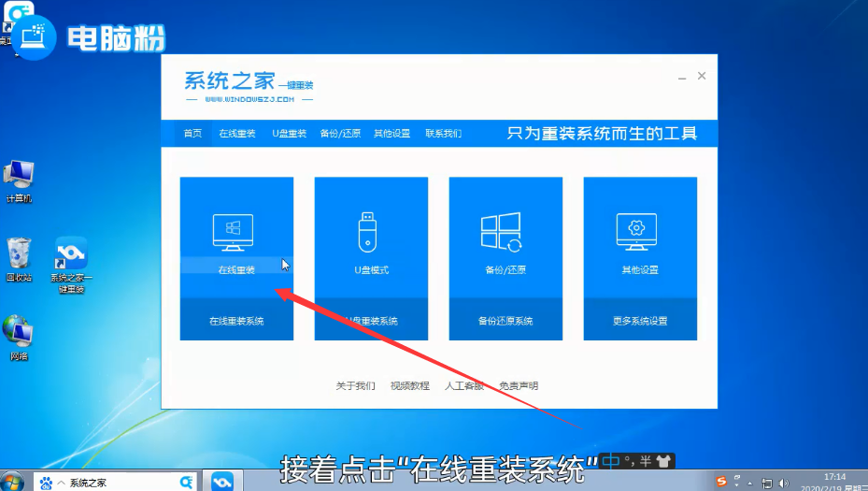Go to the 备份/还原 menu tab
This screenshot has height=491, width=868.
[x=340, y=133]
